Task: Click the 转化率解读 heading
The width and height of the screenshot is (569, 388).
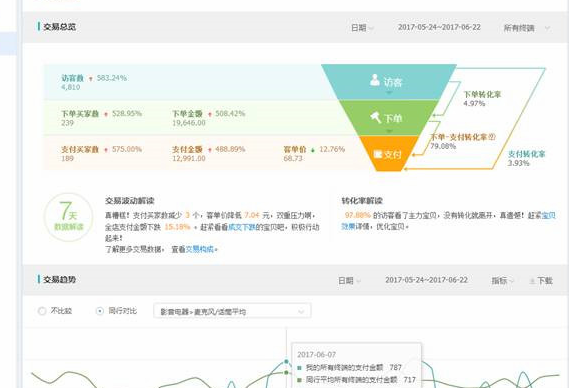Action: 362,201
